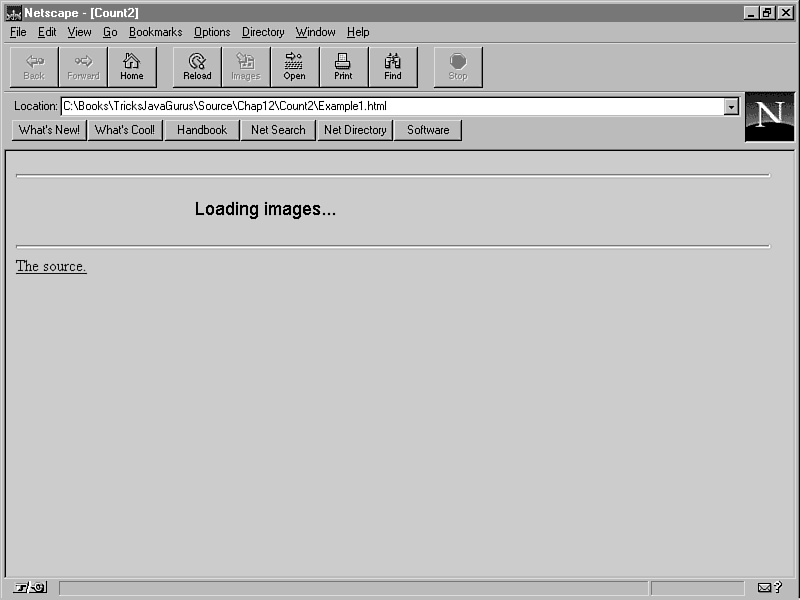This screenshot has height=600, width=800.
Task: Follow "The source." link
Action: tap(51, 266)
